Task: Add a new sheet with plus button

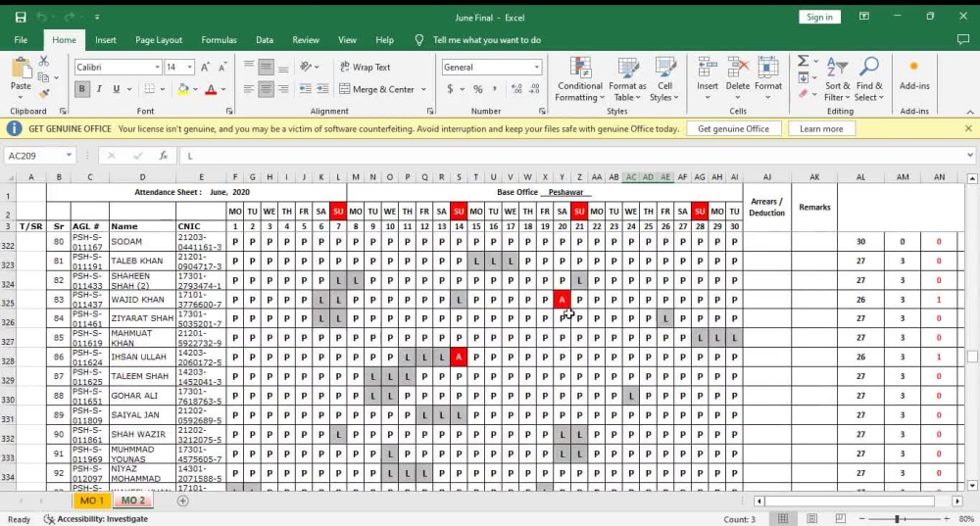Action: point(182,501)
